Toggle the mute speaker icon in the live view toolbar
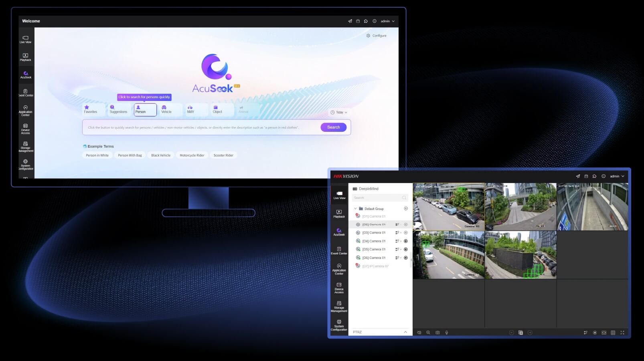 (419, 333)
